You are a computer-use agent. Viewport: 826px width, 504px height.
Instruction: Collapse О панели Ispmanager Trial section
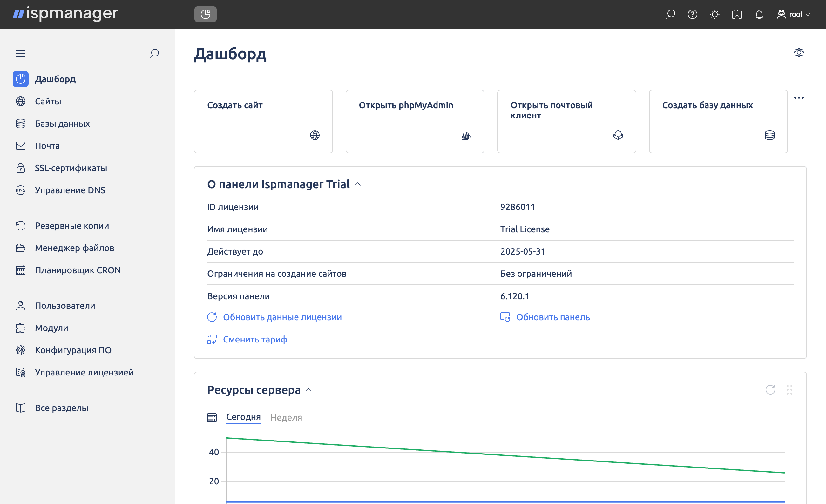358,184
